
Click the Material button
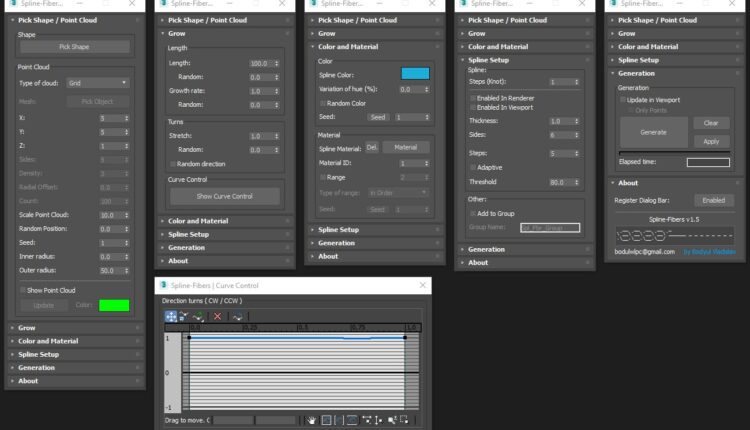(406, 148)
